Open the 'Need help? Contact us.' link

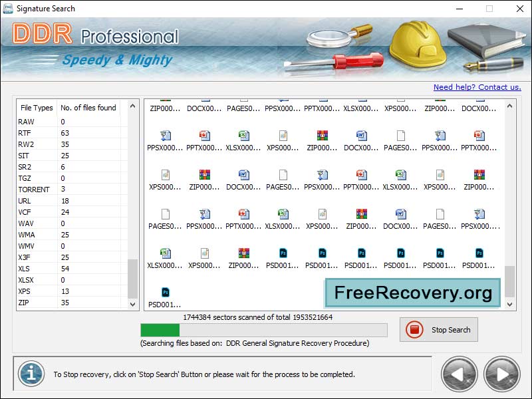[477, 87]
